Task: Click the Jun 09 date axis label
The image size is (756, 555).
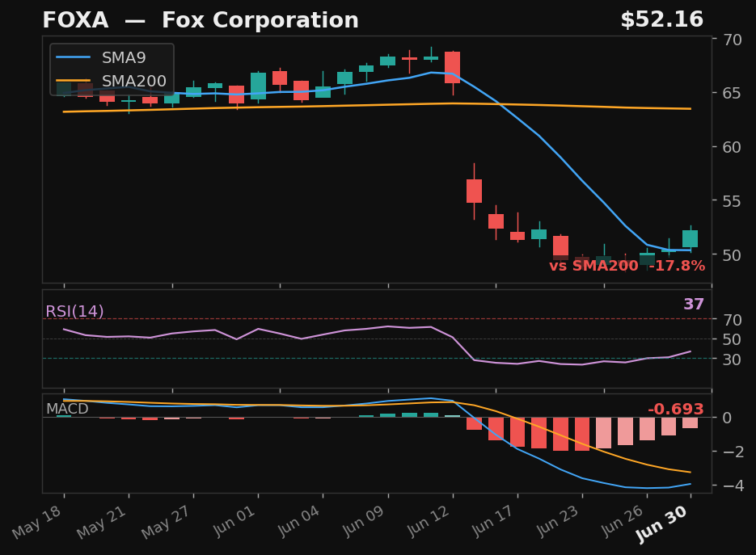Action: coord(364,521)
